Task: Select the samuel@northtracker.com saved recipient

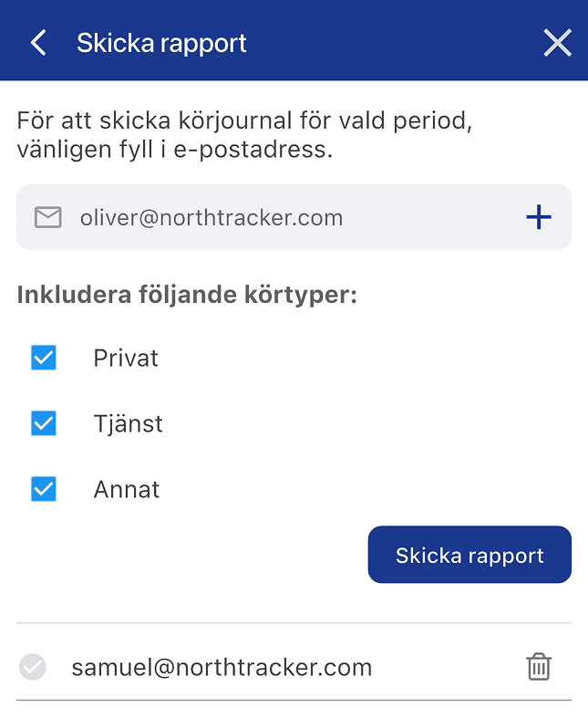Action: pos(222,667)
